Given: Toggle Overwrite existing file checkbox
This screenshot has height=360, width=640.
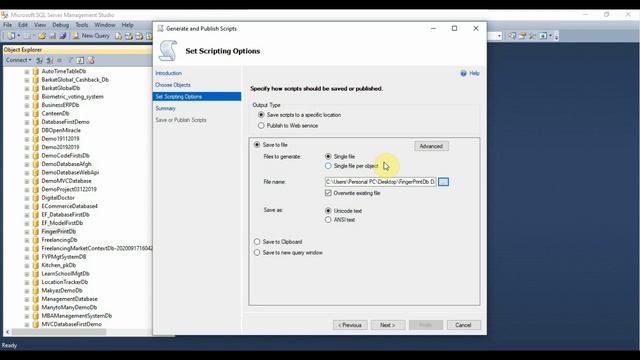Looking at the screenshot, I should click(328, 193).
